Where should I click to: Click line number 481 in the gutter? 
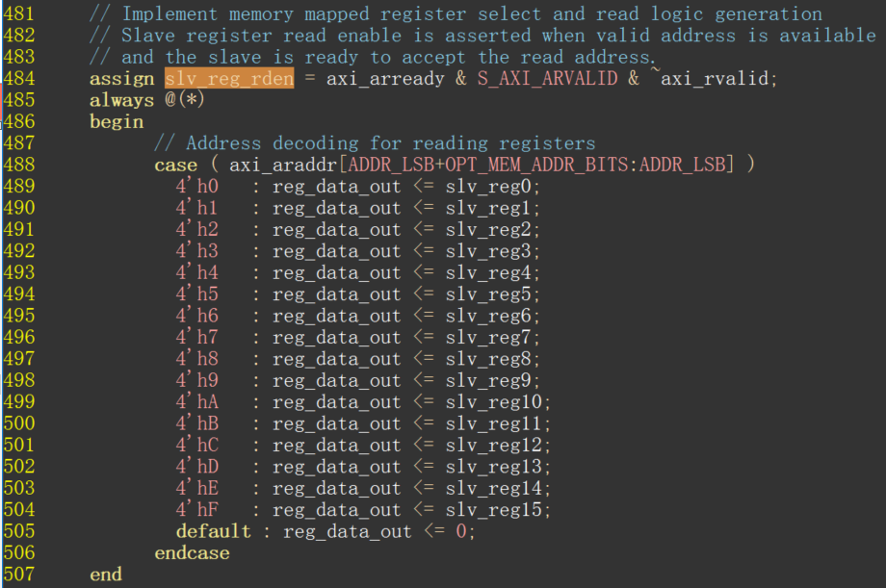click(x=19, y=14)
